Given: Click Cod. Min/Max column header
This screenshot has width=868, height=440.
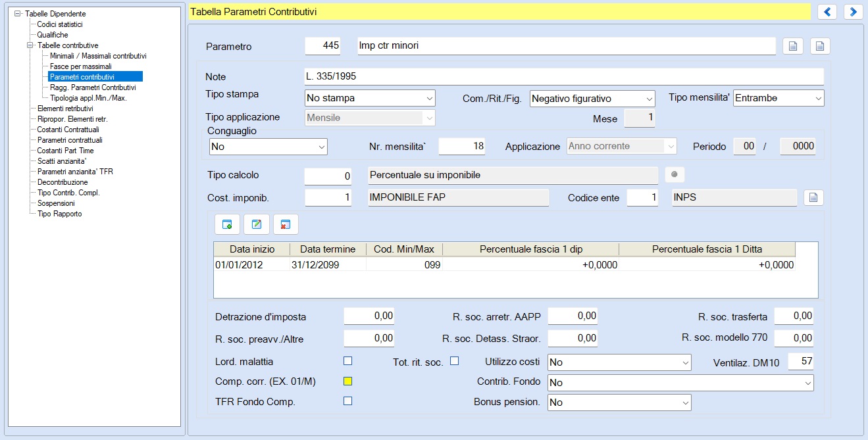Looking at the screenshot, I should [404, 249].
